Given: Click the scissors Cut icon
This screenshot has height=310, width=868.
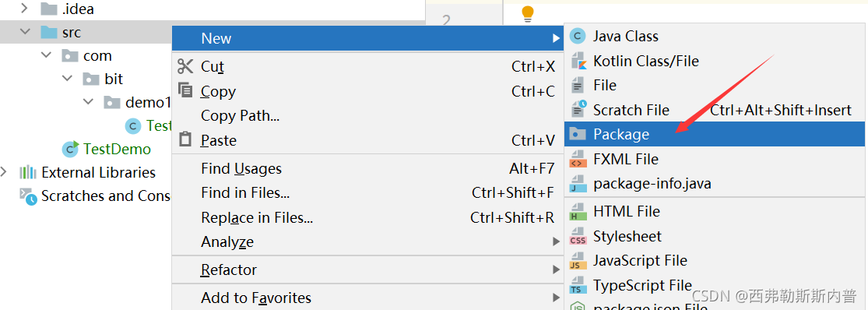Looking at the screenshot, I should pos(185,66).
